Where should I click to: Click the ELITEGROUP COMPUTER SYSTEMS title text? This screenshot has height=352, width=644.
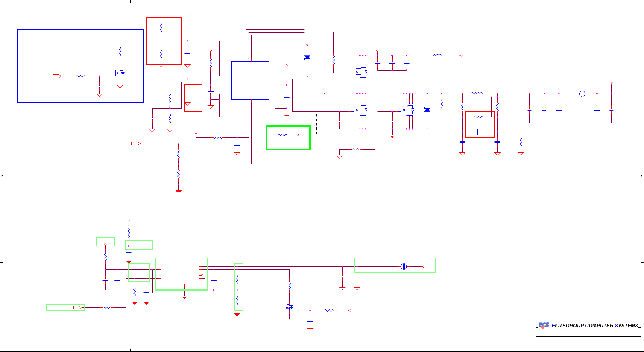pyautogui.click(x=596, y=326)
